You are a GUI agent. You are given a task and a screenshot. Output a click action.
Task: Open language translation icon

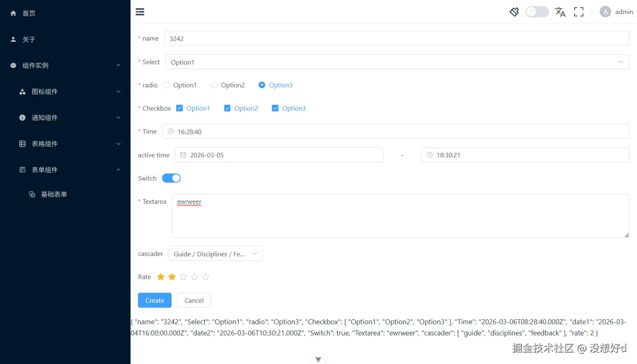coord(560,12)
